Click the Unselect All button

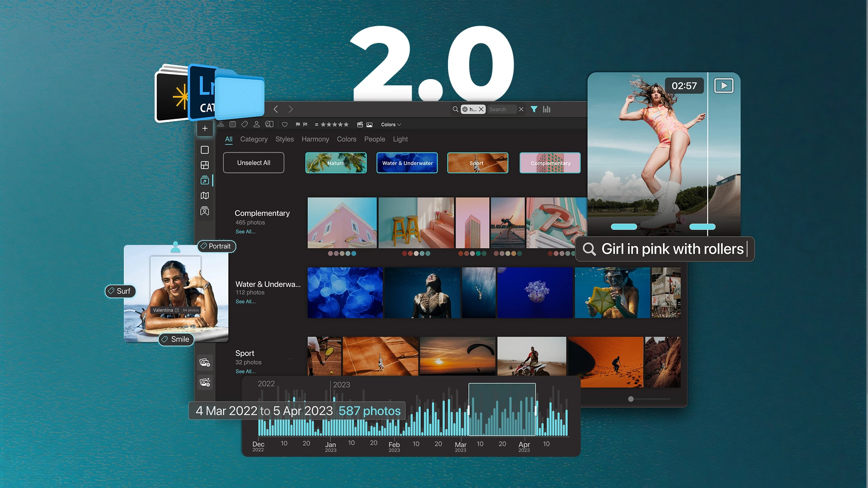[254, 163]
